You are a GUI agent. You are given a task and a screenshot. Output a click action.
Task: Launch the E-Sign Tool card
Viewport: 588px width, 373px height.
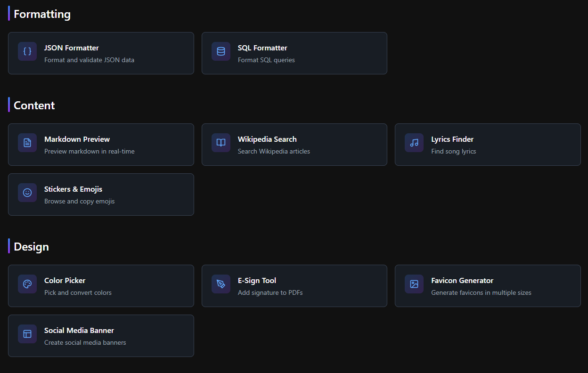click(294, 286)
